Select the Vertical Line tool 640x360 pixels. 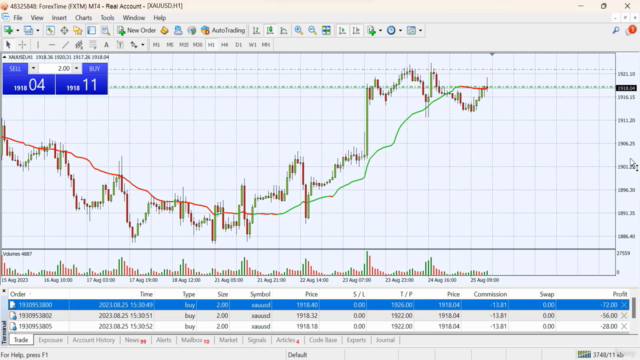coord(38,45)
